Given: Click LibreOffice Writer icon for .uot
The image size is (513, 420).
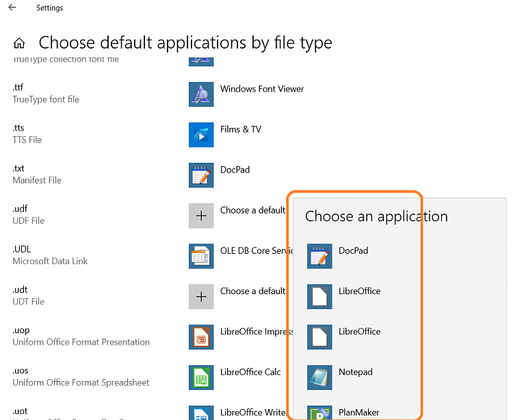Looking at the screenshot, I should 201,412.
